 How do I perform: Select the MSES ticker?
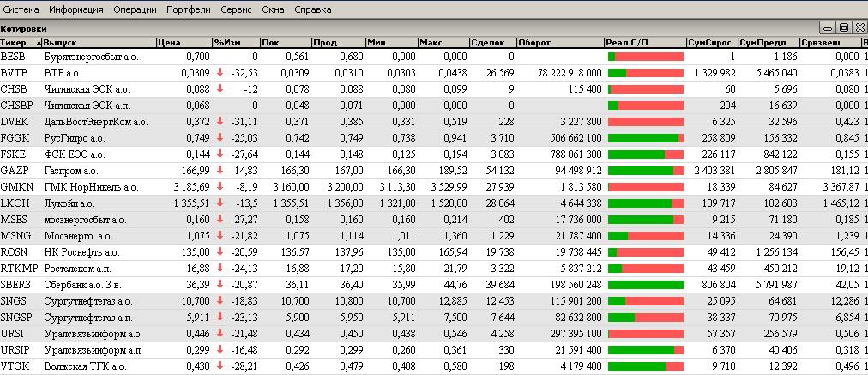(x=14, y=220)
